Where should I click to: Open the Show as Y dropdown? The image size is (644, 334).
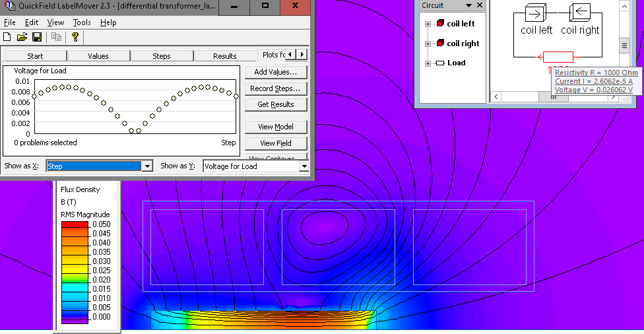coord(304,166)
